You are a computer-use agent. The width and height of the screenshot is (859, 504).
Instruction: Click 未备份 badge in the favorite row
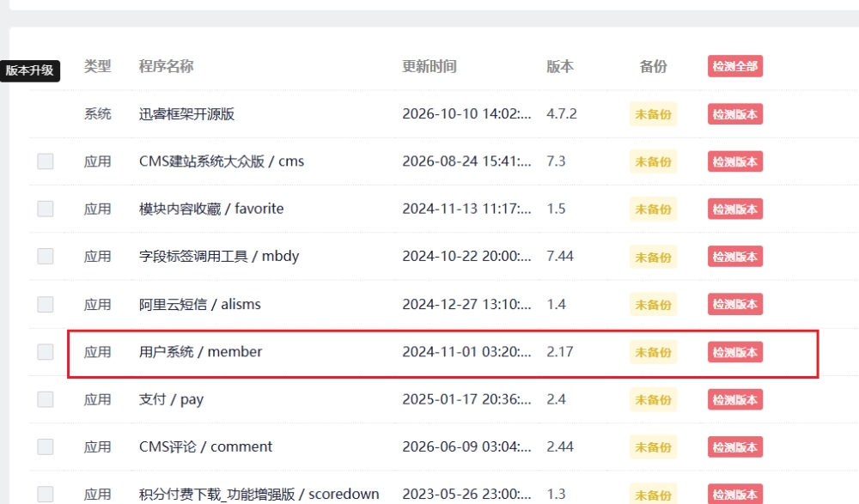point(653,209)
